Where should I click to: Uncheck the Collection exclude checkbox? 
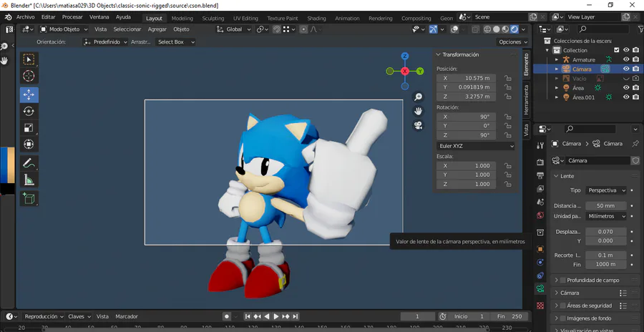617,50
